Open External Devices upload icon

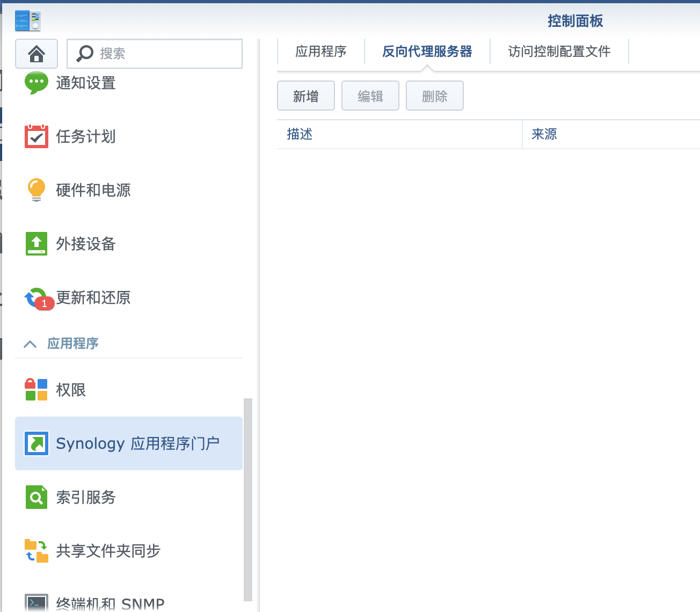click(x=37, y=244)
